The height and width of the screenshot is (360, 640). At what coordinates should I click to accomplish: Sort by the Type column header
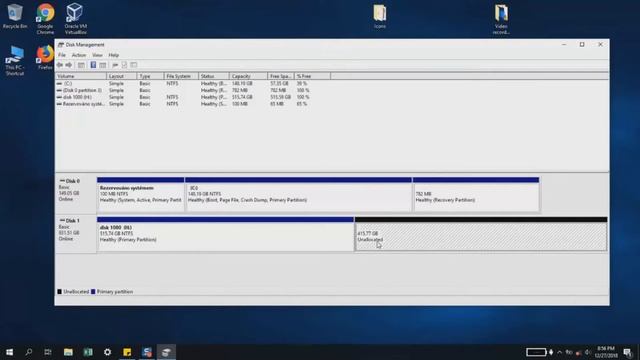coord(150,76)
